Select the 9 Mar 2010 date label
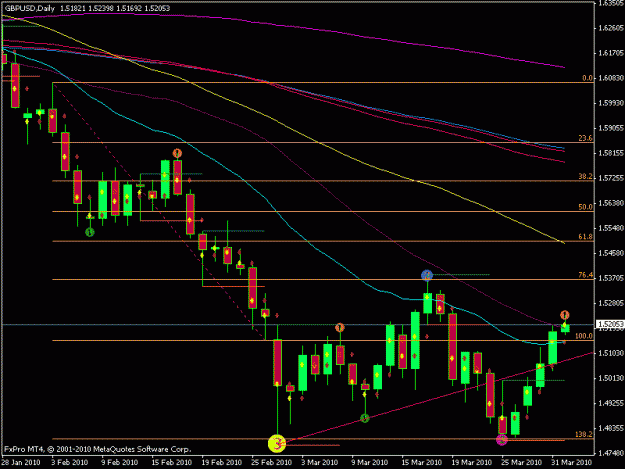Screen dimensions: 625x469 pos(369,463)
